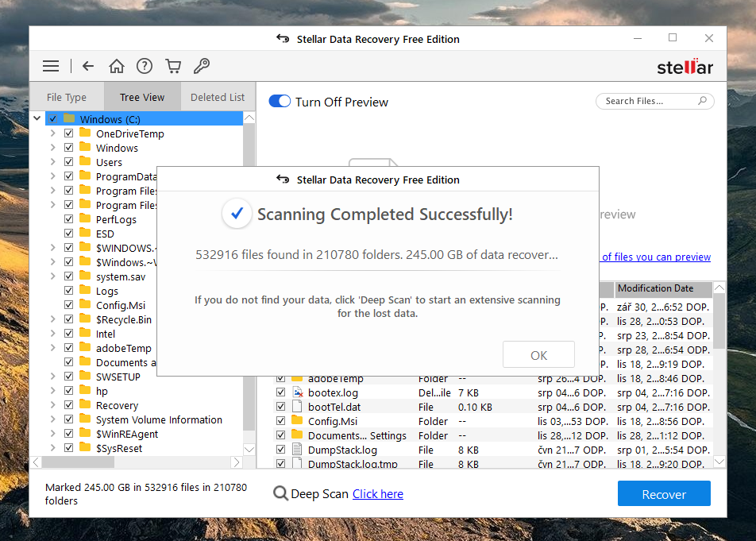Image resolution: width=756 pixels, height=541 pixels.
Task: Click the tree horizontal scrollbar thumb
Action: coord(78,462)
